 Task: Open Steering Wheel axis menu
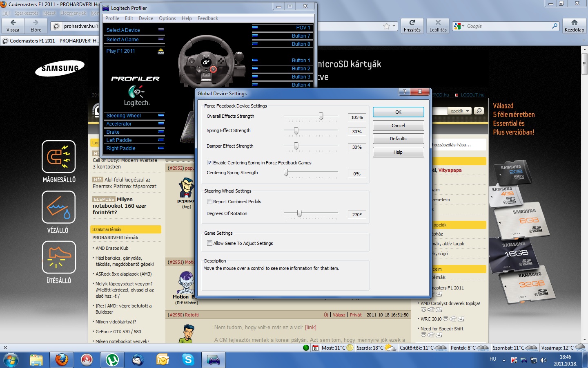coord(161,115)
